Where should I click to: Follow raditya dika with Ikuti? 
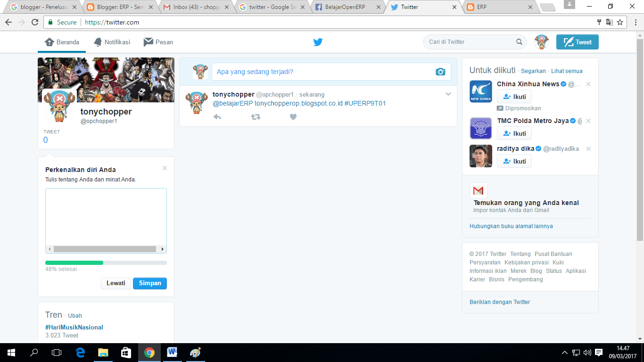click(514, 161)
